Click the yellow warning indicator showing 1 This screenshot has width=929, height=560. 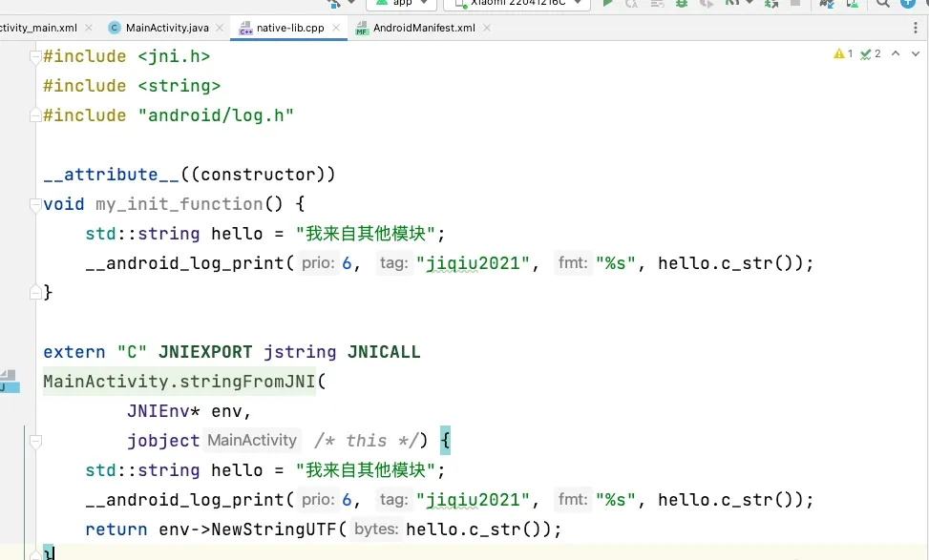(x=843, y=53)
